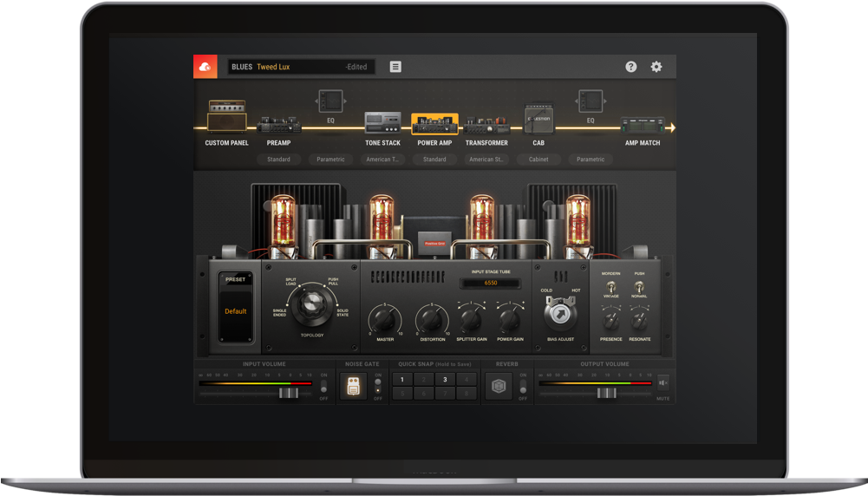Open the Amp Match module
Screen dimensions: 868x496
coord(643,125)
